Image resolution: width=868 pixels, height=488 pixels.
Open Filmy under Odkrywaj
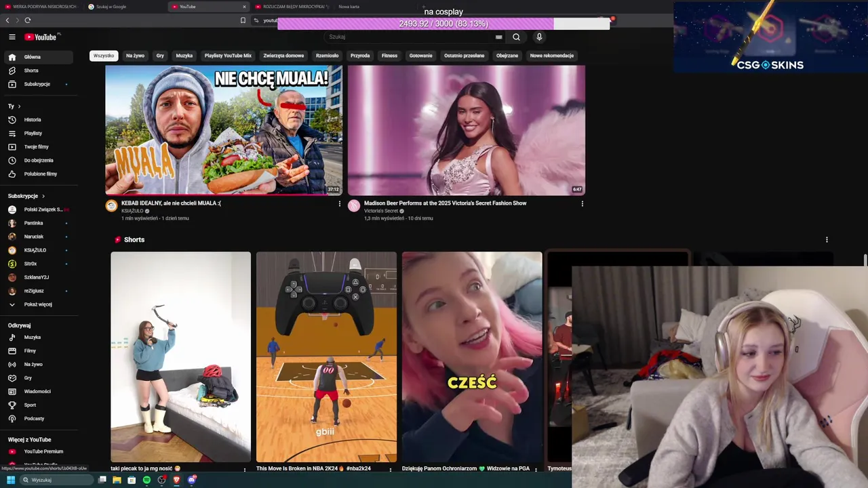tap(38, 351)
